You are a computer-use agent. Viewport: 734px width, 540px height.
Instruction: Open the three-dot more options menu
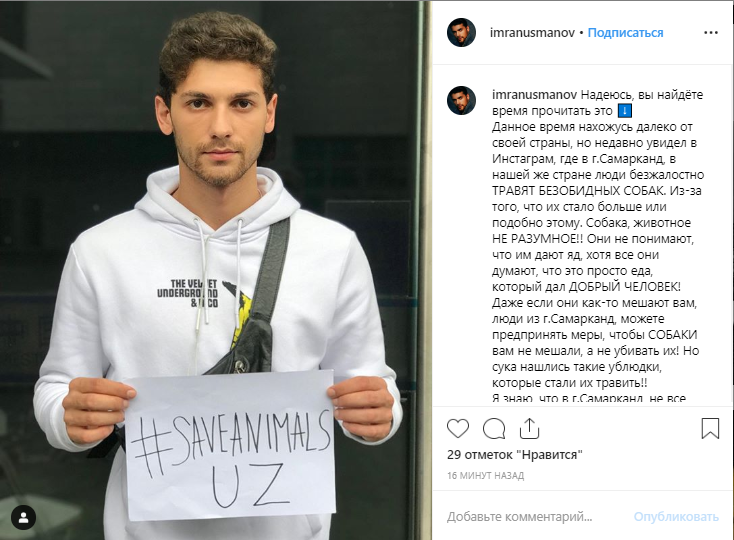pyautogui.click(x=711, y=33)
